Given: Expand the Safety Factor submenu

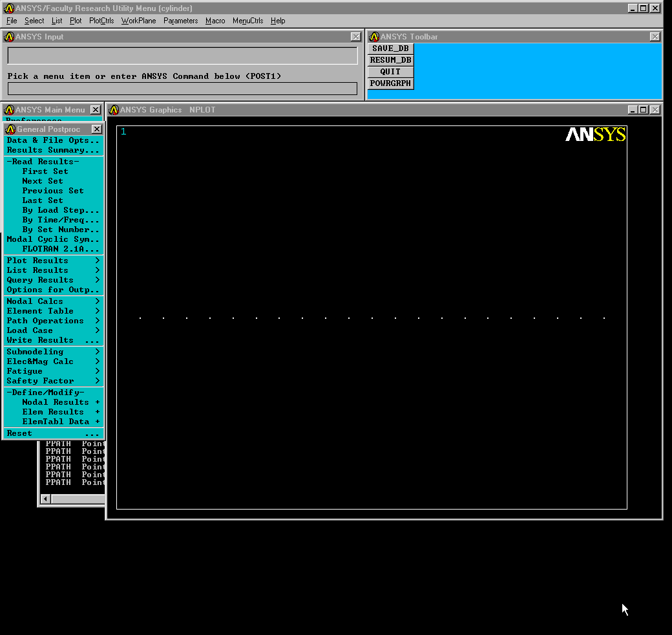Looking at the screenshot, I should pyautogui.click(x=53, y=381).
